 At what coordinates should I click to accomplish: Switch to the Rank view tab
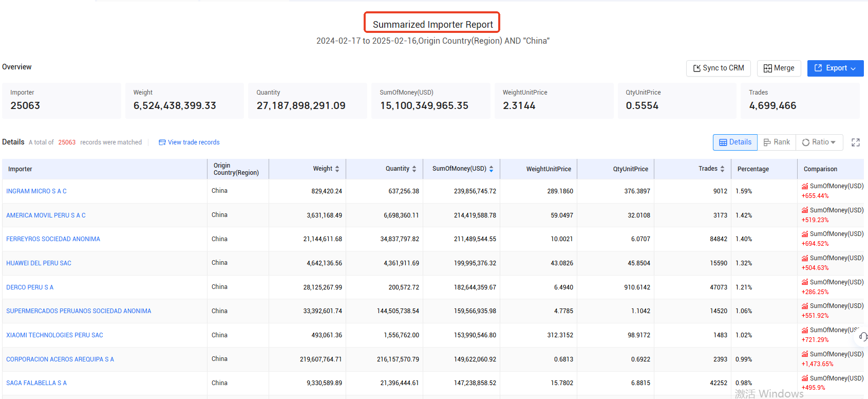click(777, 142)
